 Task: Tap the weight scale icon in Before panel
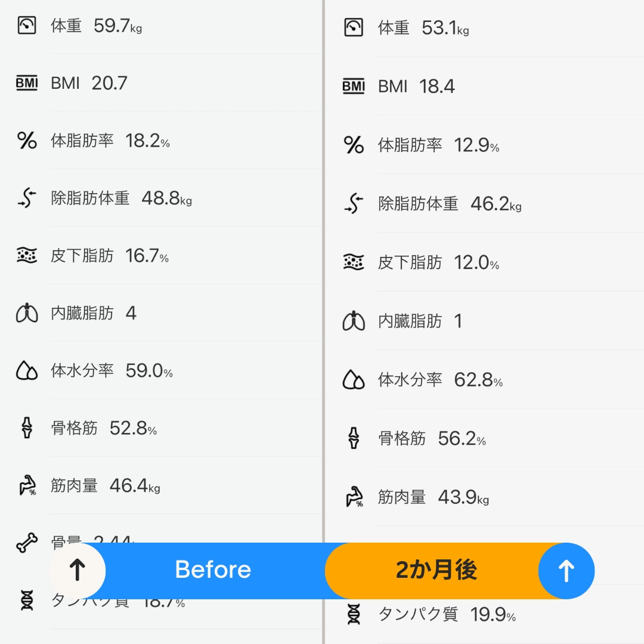click(27, 26)
